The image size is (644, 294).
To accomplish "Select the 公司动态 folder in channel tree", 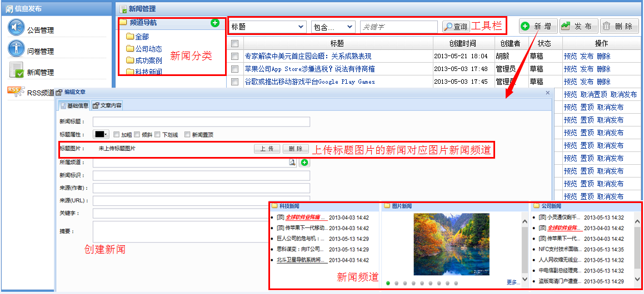I will coord(144,48).
